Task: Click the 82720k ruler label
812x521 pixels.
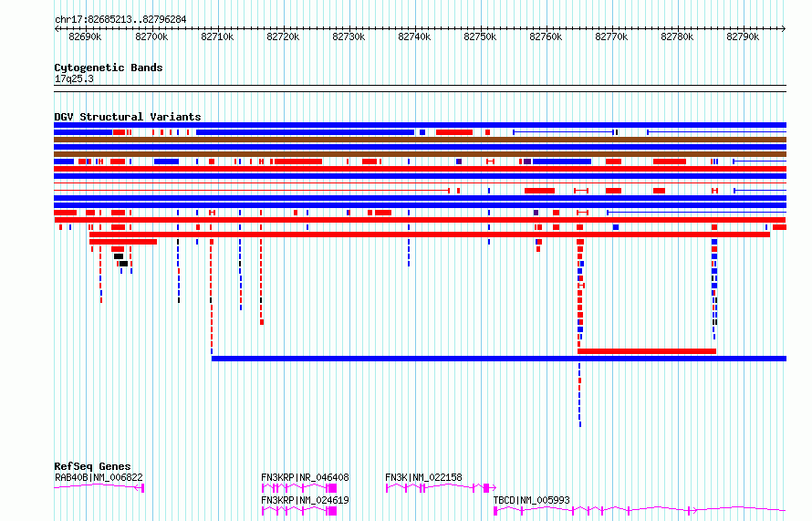Action: tap(283, 36)
